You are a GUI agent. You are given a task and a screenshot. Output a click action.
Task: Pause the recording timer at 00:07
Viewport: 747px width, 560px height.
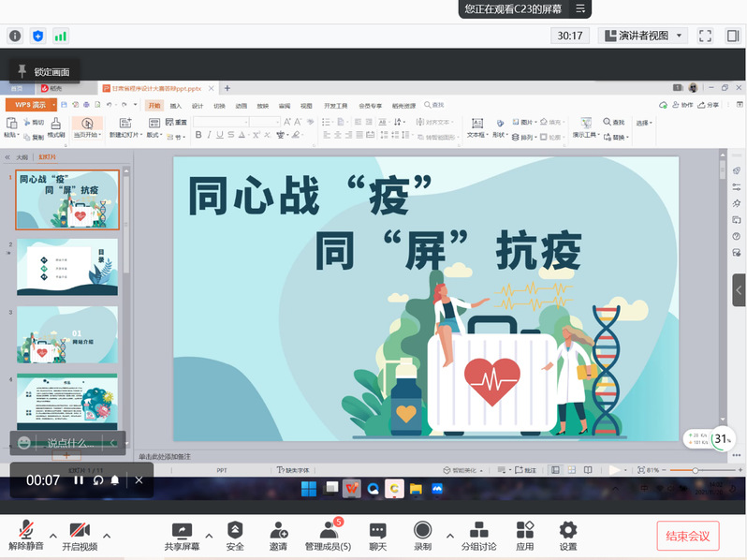click(79, 480)
